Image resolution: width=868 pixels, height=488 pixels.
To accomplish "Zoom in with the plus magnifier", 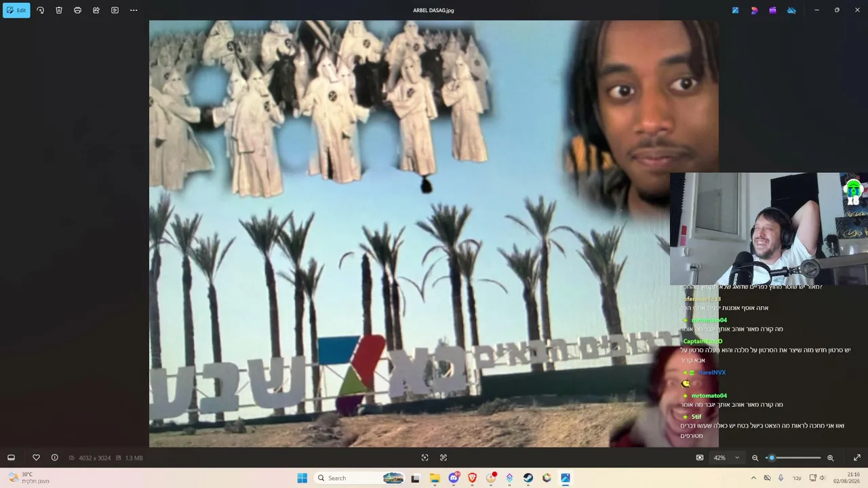I will (x=830, y=457).
